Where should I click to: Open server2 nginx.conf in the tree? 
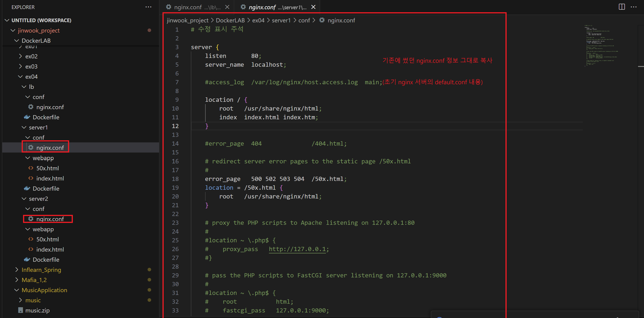pyautogui.click(x=50, y=219)
